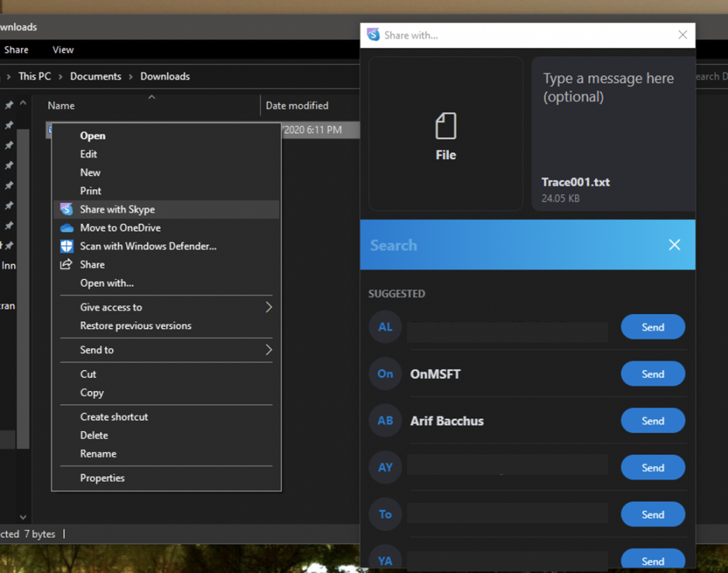Click the OneDrive cloud icon in context menu
Image resolution: width=728 pixels, height=573 pixels.
tap(66, 228)
